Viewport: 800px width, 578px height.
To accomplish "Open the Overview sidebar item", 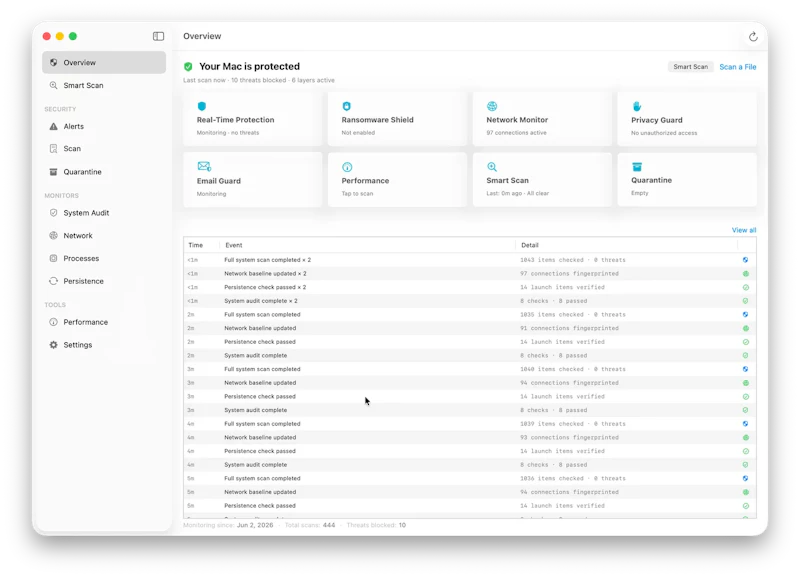I will coord(104,62).
